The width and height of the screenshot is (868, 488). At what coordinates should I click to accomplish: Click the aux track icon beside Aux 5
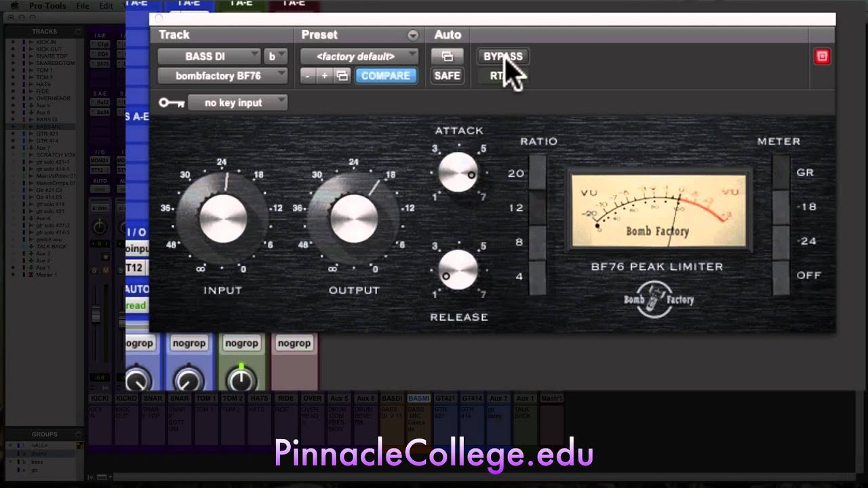pyautogui.click(x=31, y=106)
